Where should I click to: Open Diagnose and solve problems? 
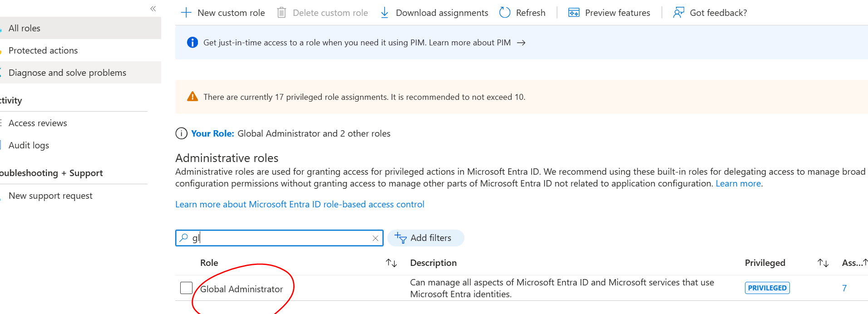coord(80,73)
